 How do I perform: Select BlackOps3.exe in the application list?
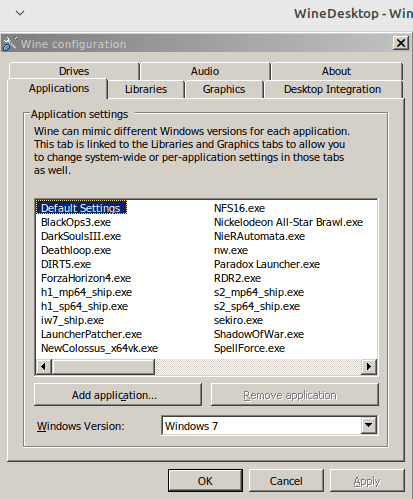[x=76, y=222]
